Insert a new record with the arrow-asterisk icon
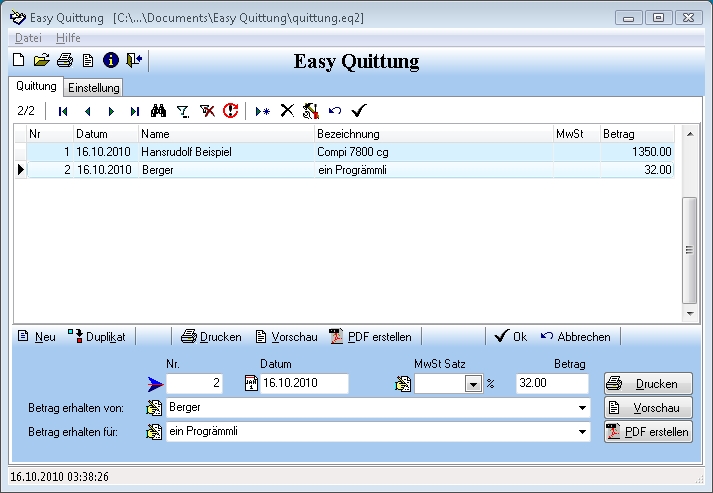Image resolution: width=713 pixels, height=493 pixels. click(262, 111)
